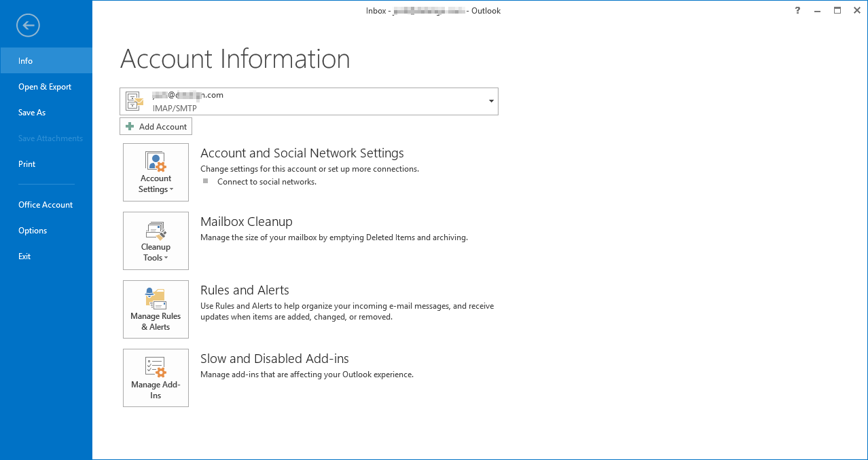Expand the email account selector dropdown arrow

coord(491,101)
